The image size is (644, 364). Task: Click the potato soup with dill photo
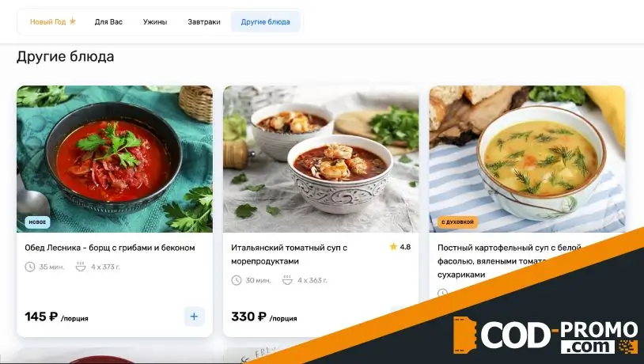click(527, 159)
